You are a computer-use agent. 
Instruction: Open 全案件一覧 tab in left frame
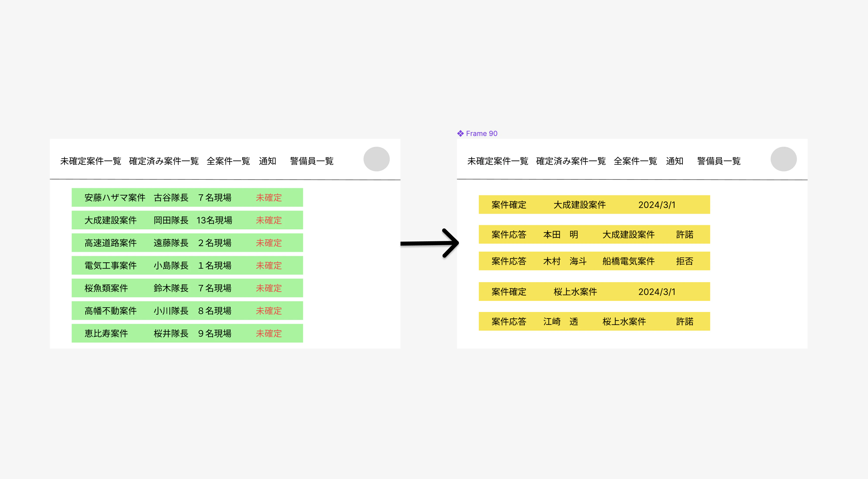(x=228, y=161)
